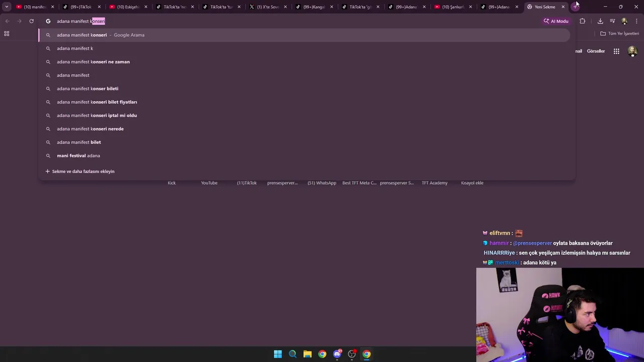
Task: Select suggestion 'adana manifest konser bileti'
Action: pos(304,88)
